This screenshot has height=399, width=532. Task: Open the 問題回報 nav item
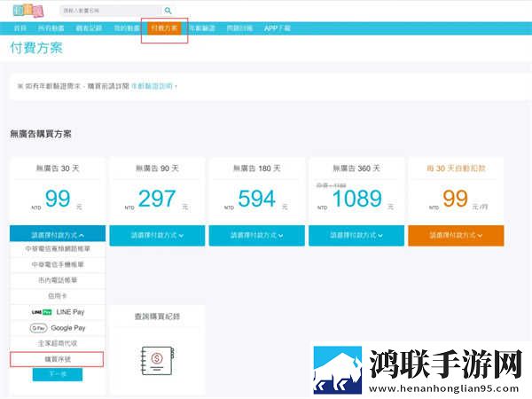click(239, 28)
